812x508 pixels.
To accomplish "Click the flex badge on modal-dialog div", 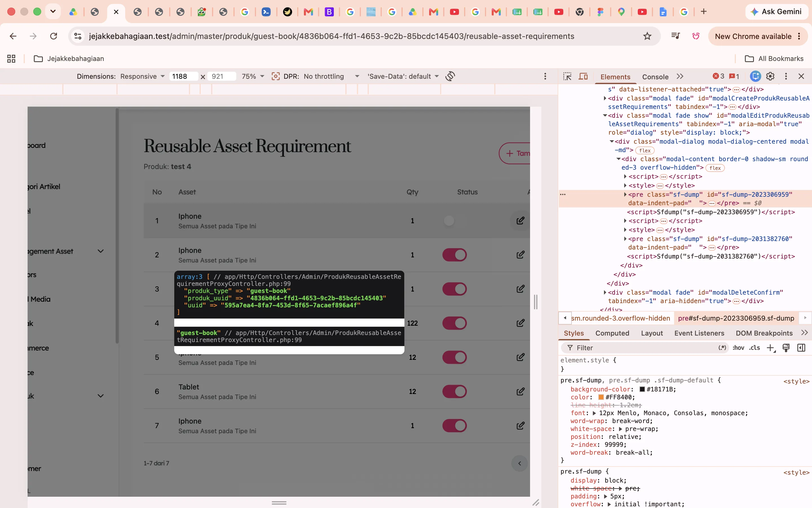I will (x=645, y=150).
